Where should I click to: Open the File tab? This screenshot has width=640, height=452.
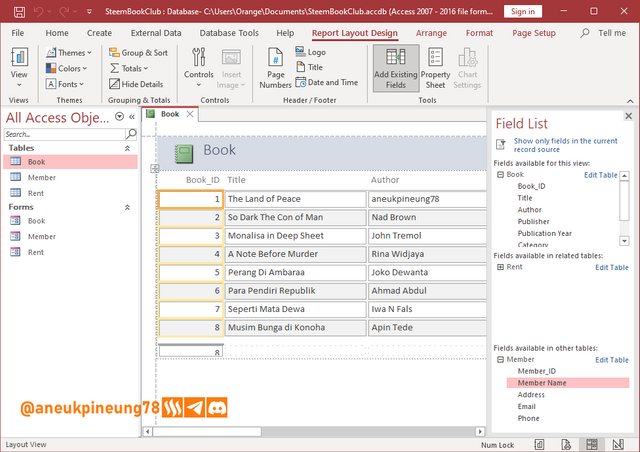coord(18,33)
